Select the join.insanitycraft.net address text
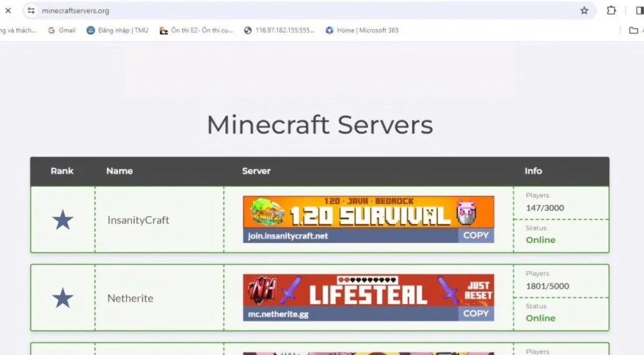The height and width of the screenshot is (355, 644). [288, 236]
